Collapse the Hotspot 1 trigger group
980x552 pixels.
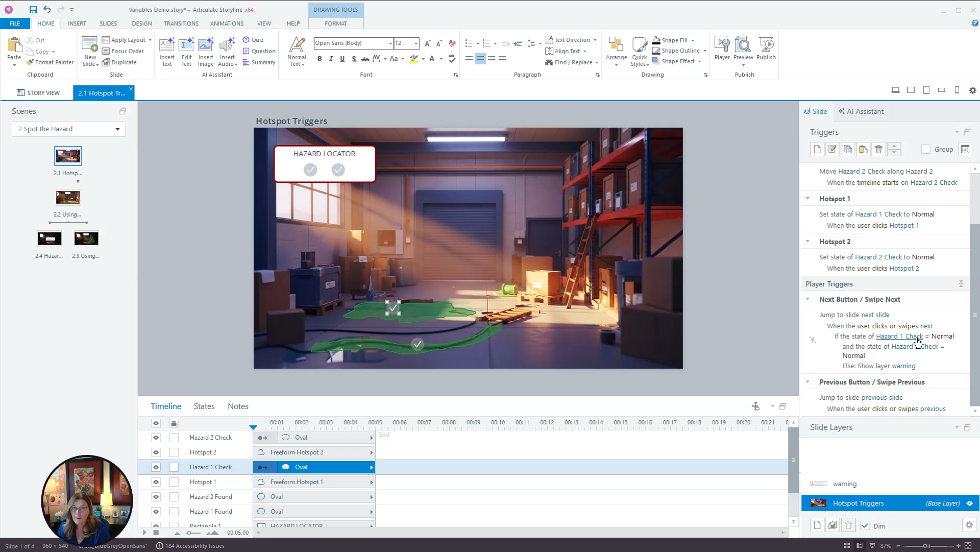click(807, 199)
